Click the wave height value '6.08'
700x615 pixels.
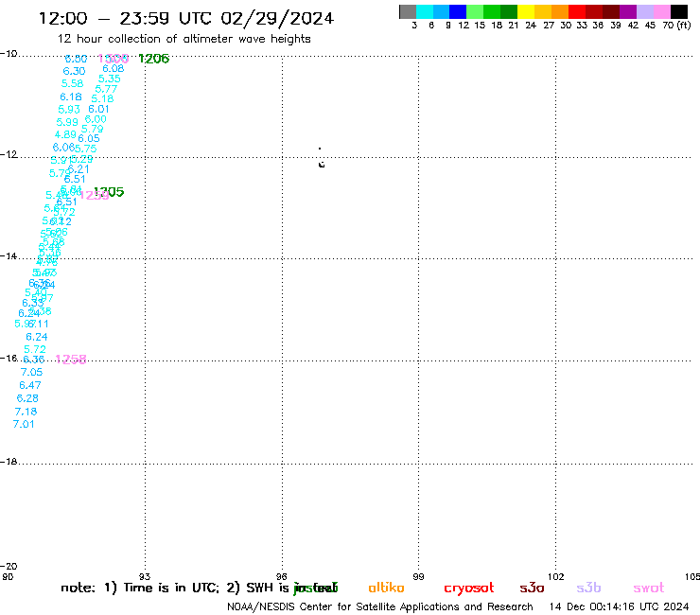(114, 68)
